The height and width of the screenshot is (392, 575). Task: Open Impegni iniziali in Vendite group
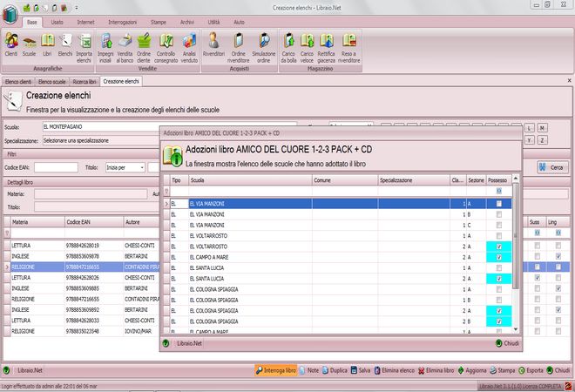(105, 48)
